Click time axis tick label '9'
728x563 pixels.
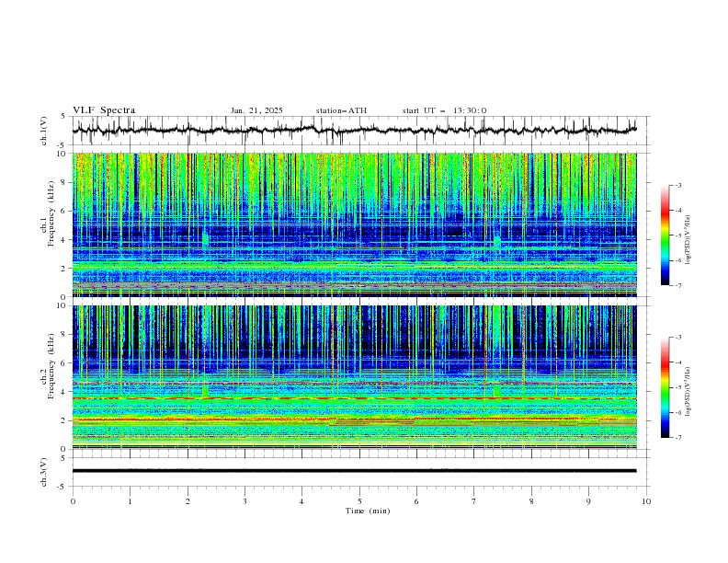click(x=588, y=501)
